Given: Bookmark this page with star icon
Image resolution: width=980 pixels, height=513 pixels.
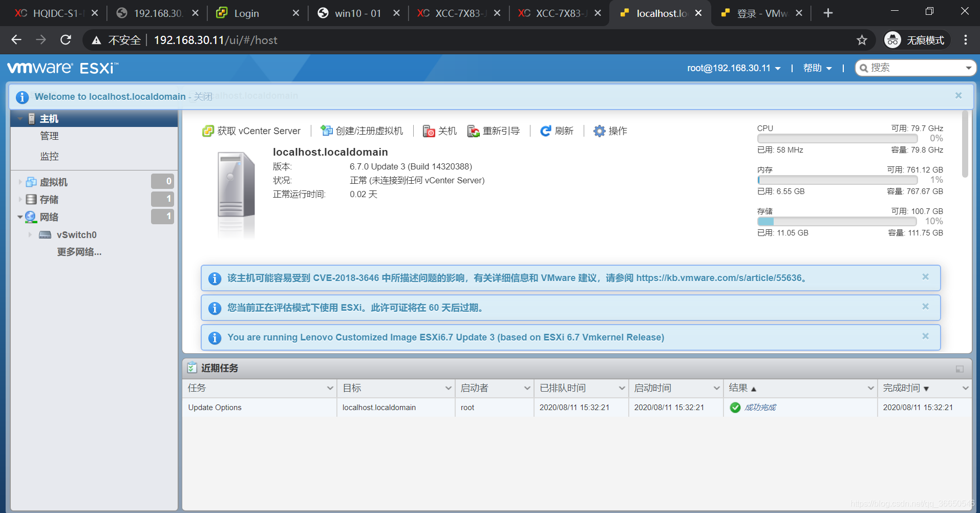Looking at the screenshot, I should 862,40.
